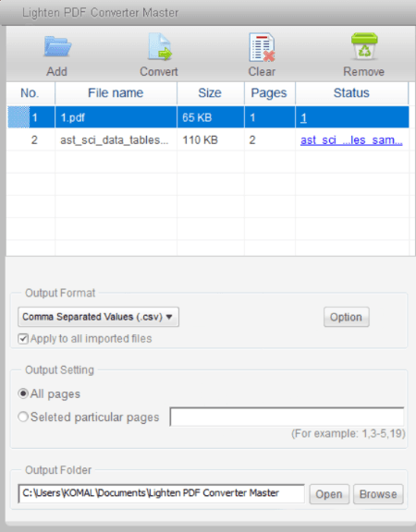This screenshot has width=416, height=532.
Task: Open the ast_sci output file link
Action: coord(351,140)
